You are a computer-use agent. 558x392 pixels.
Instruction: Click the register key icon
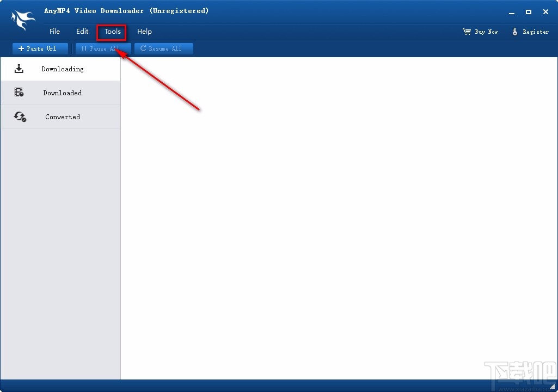coord(514,32)
